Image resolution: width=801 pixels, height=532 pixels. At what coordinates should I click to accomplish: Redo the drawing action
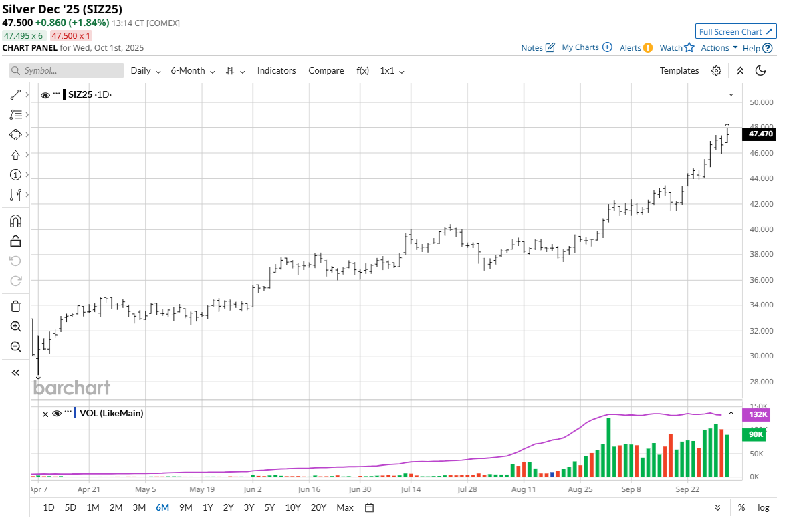(15, 281)
